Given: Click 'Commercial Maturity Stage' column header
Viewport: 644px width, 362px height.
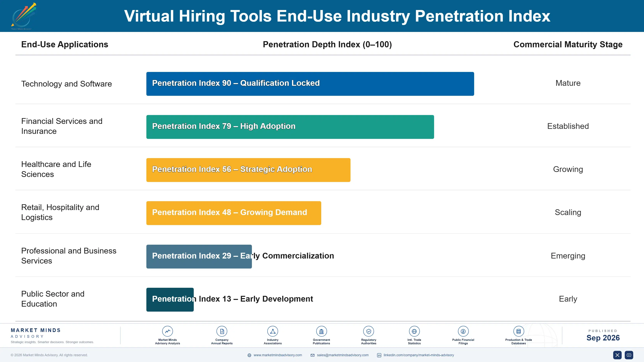Looking at the screenshot, I should pos(568,44).
